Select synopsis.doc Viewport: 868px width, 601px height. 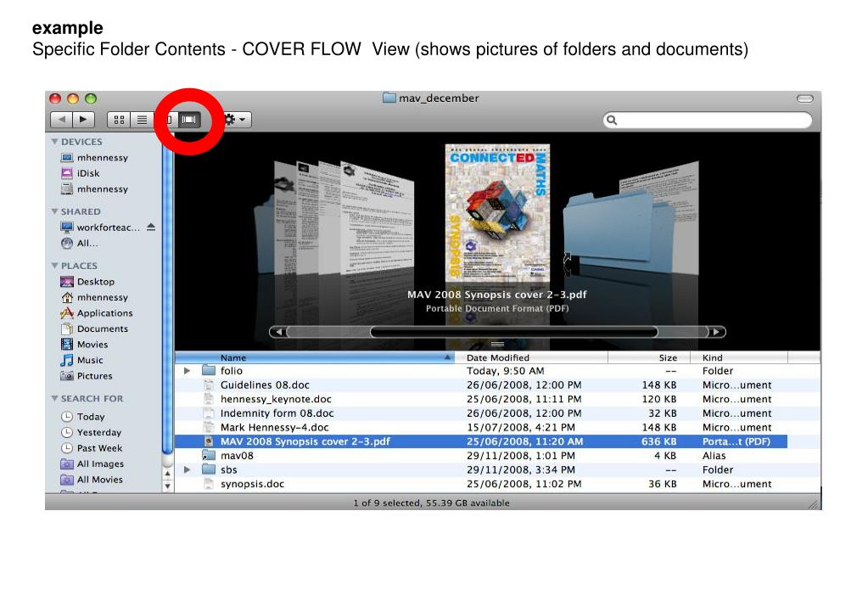pos(497,484)
